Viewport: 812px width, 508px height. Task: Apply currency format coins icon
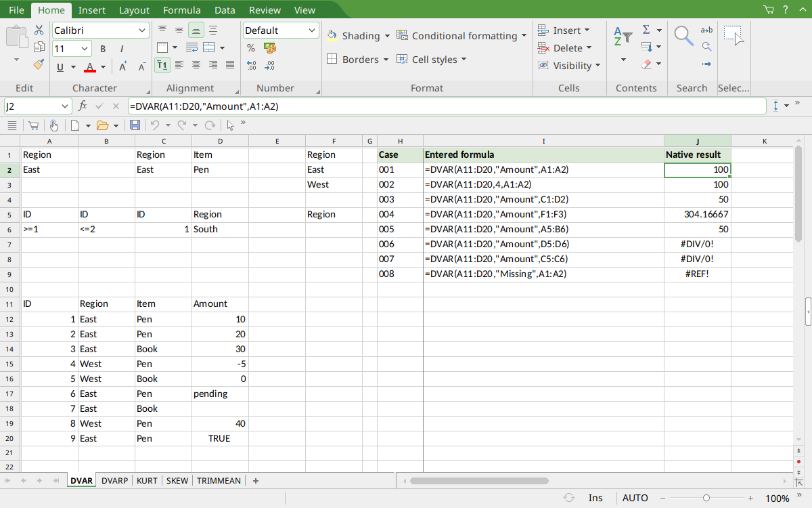tap(270, 48)
